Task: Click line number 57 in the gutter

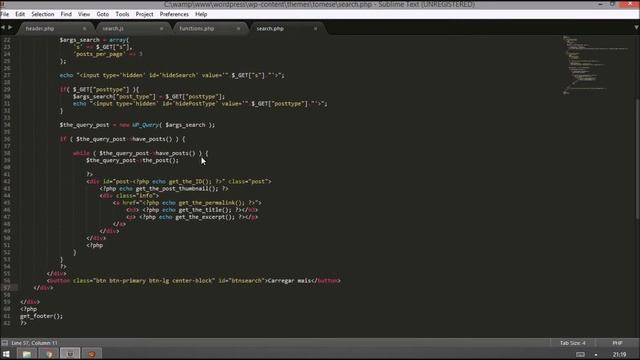Action: tap(7, 288)
